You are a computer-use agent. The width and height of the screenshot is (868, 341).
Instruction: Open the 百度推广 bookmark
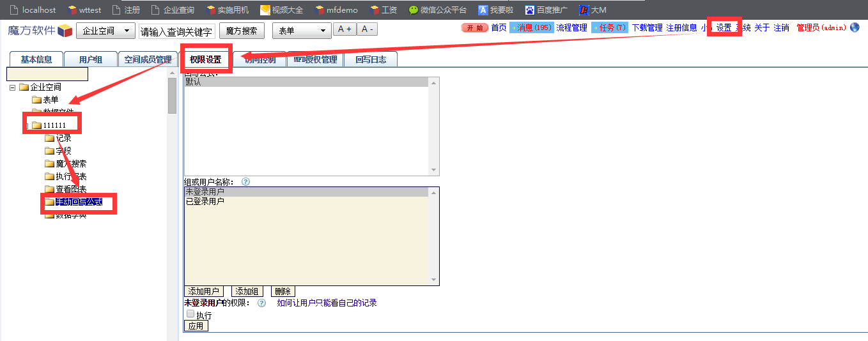546,10
